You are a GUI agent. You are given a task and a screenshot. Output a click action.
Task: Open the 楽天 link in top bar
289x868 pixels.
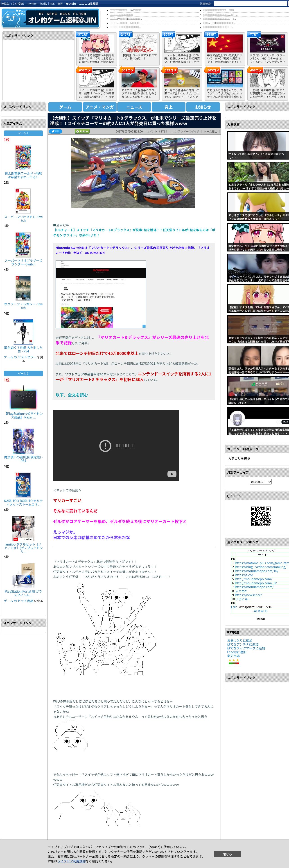pos(60,4)
